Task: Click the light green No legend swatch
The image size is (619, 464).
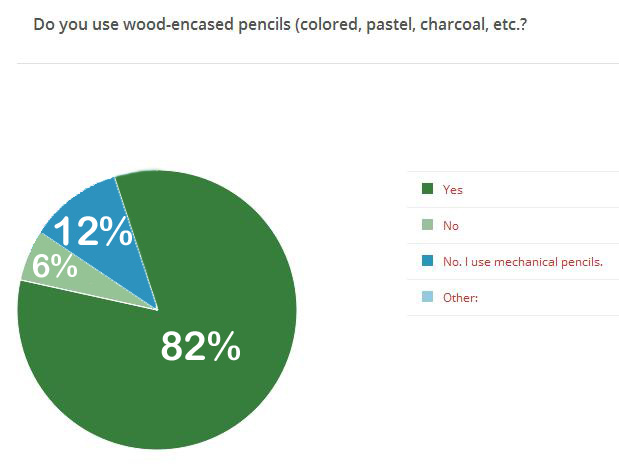Action: (427, 225)
